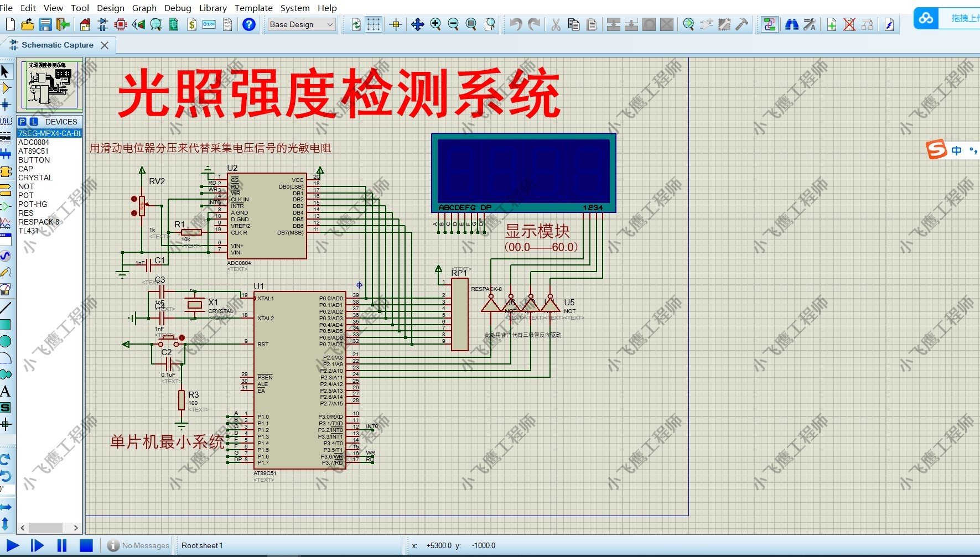Open the System menu
The width and height of the screenshot is (980, 557).
(x=295, y=8)
